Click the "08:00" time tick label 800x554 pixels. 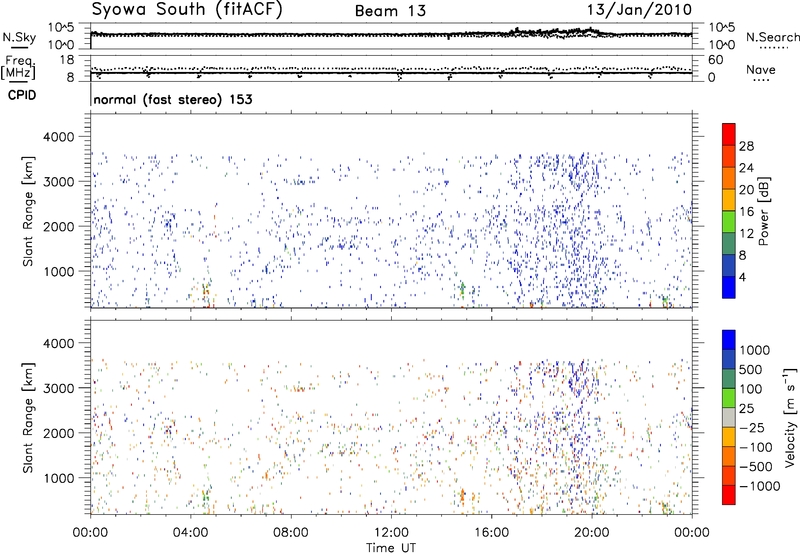291,533
